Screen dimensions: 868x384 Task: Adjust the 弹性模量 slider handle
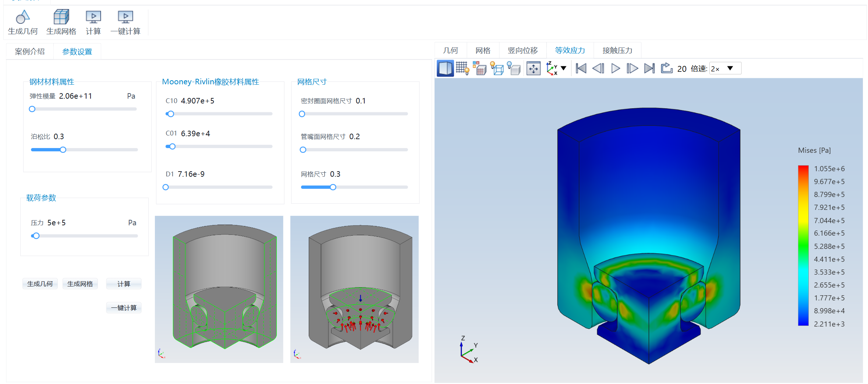pos(32,109)
